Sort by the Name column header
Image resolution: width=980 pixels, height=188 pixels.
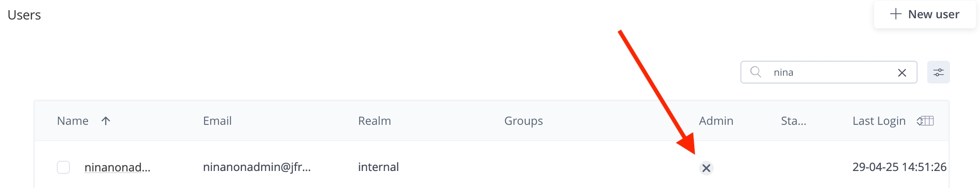tap(73, 121)
